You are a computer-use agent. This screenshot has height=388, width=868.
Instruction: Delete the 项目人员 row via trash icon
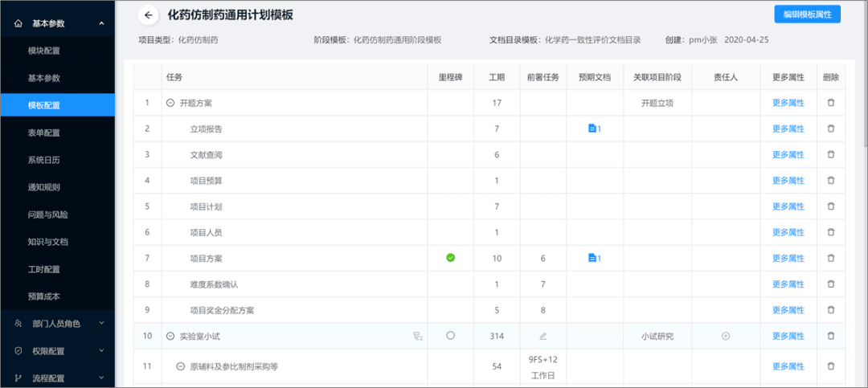(831, 232)
